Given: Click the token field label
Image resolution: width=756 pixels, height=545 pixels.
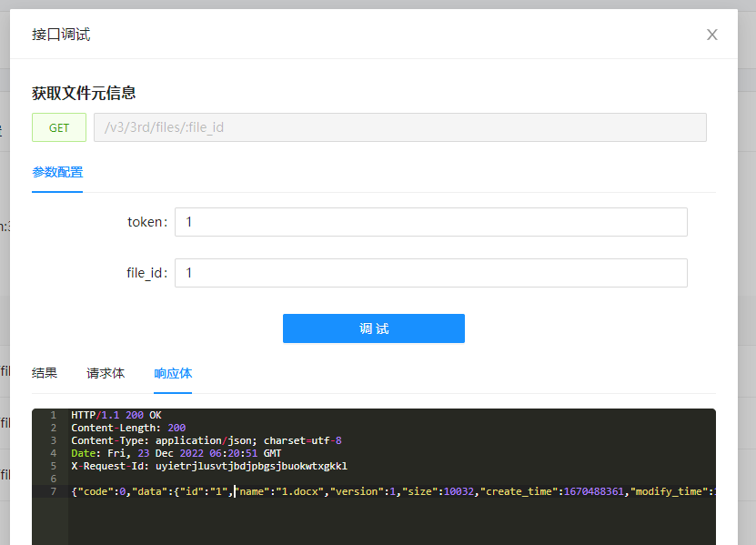Looking at the screenshot, I should [x=146, y=222].
